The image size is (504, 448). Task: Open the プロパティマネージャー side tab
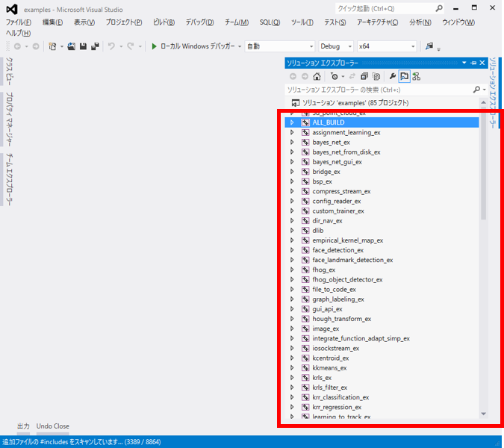(9, 119)
